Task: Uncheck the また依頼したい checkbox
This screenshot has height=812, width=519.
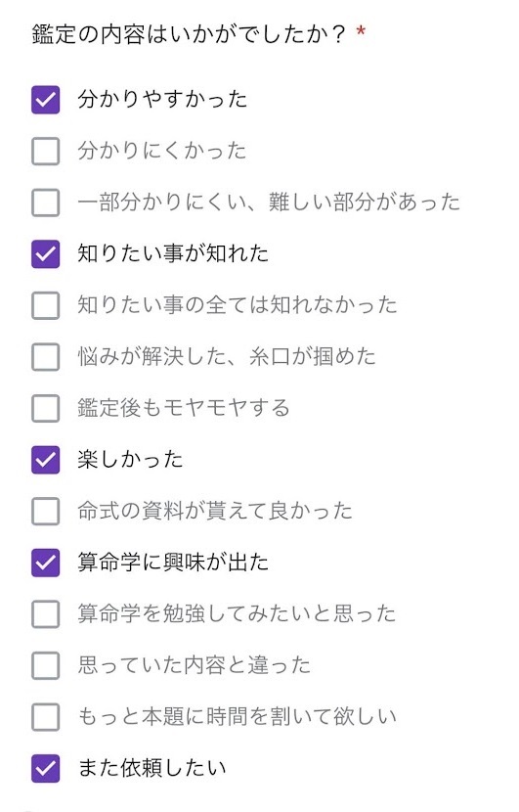Action: (x=46, y=768)
